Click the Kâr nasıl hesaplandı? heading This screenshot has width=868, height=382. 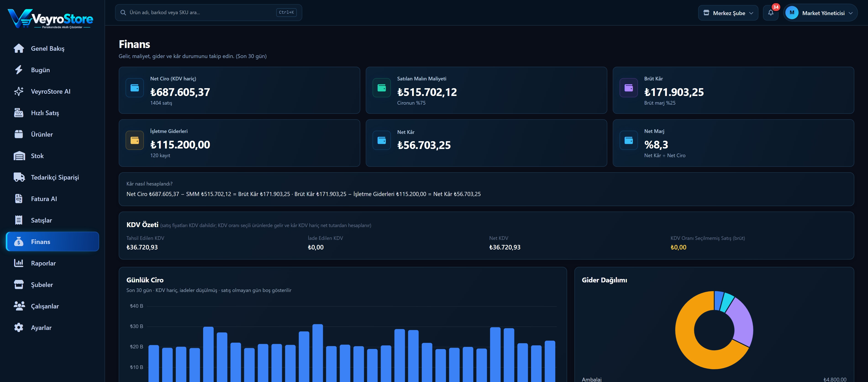click(149, 184)
